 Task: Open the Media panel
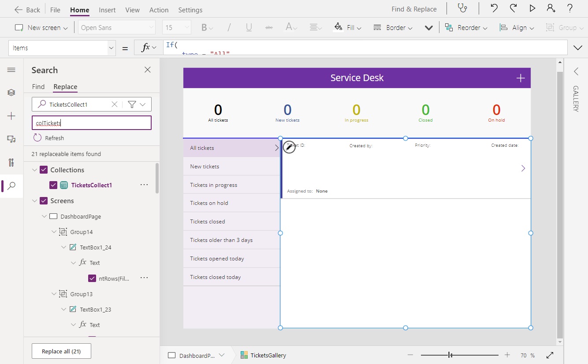(x=11, y=139)
